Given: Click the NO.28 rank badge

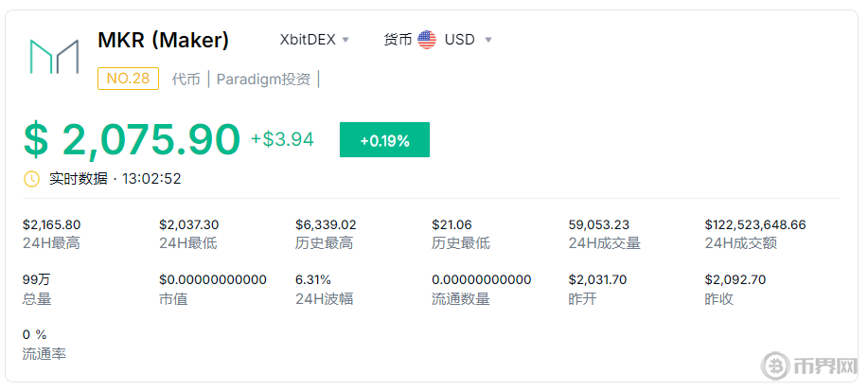Looking at the screenshot, I should (x=128, y=79).
